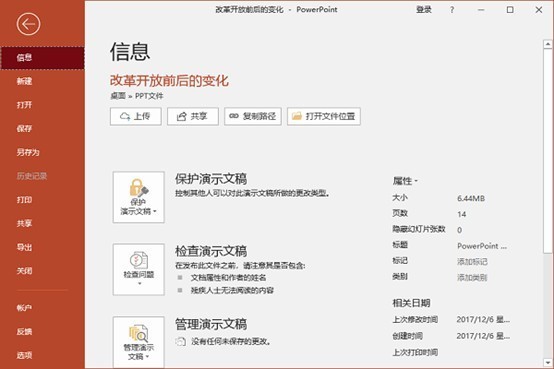Screen dimensions: 554x369
Task: Click the PowerPoint title property value
Action: coord(482,246)
